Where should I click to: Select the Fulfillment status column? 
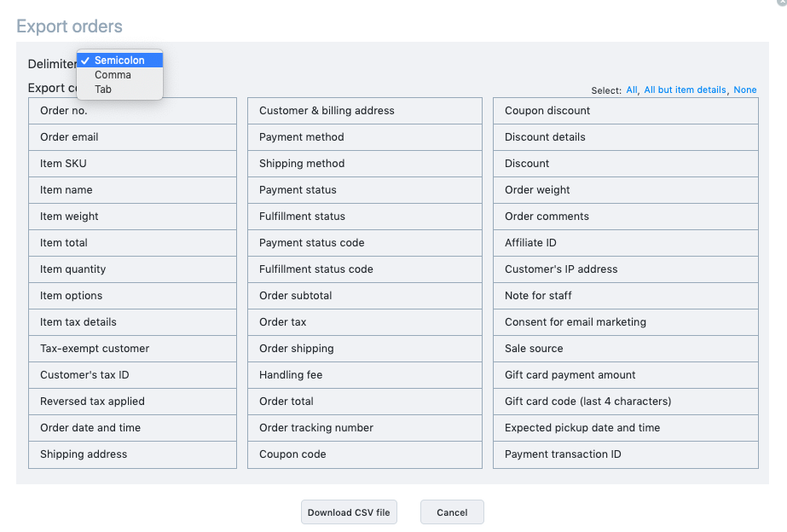click(364, 217)
